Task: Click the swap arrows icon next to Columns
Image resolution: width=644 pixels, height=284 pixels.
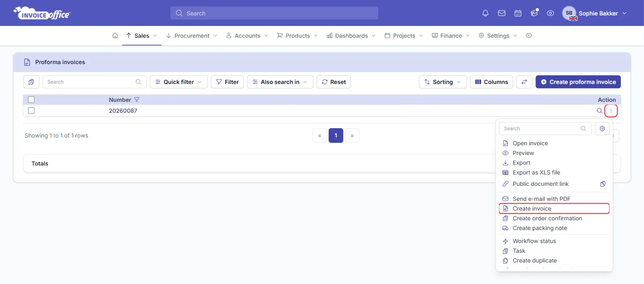Action: pos(524,82)
